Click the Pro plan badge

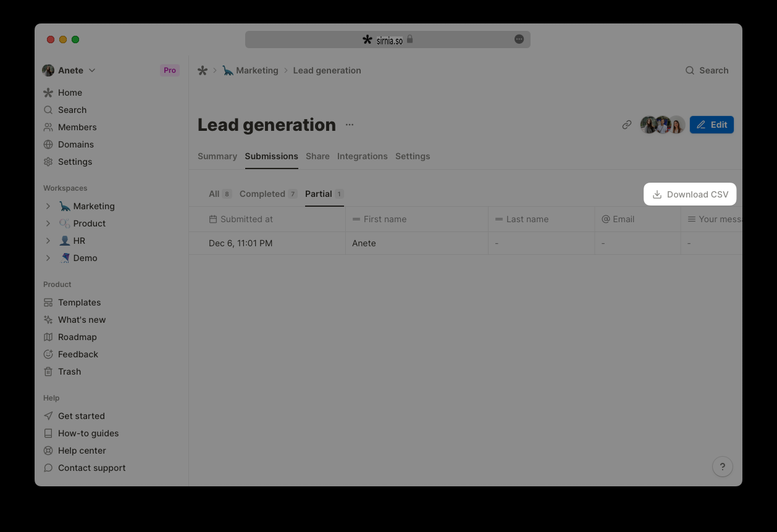170,70
